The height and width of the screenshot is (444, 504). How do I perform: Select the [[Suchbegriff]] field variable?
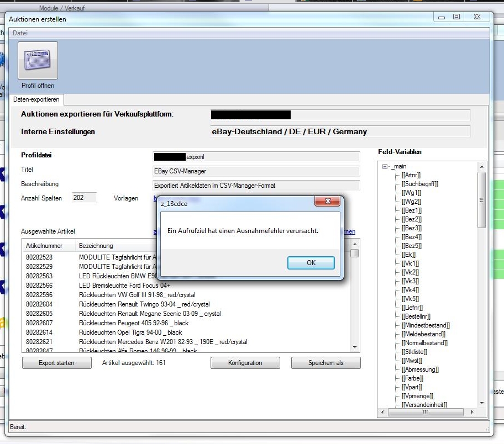click(x=419, y=184)
